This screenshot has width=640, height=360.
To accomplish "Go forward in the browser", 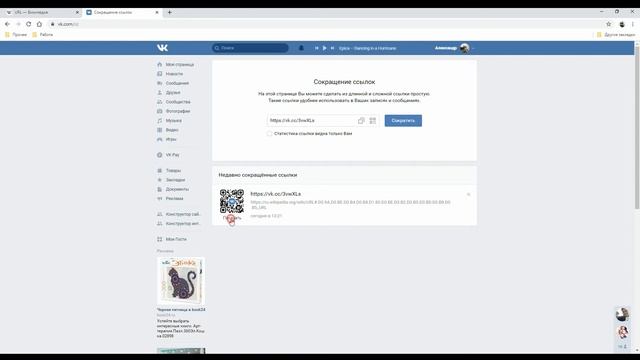I will coord(18,24).
